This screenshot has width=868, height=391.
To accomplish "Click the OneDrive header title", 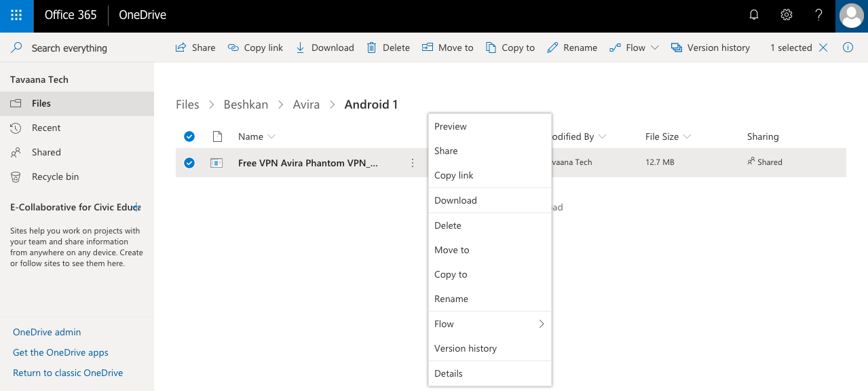I will click(143, 15).
